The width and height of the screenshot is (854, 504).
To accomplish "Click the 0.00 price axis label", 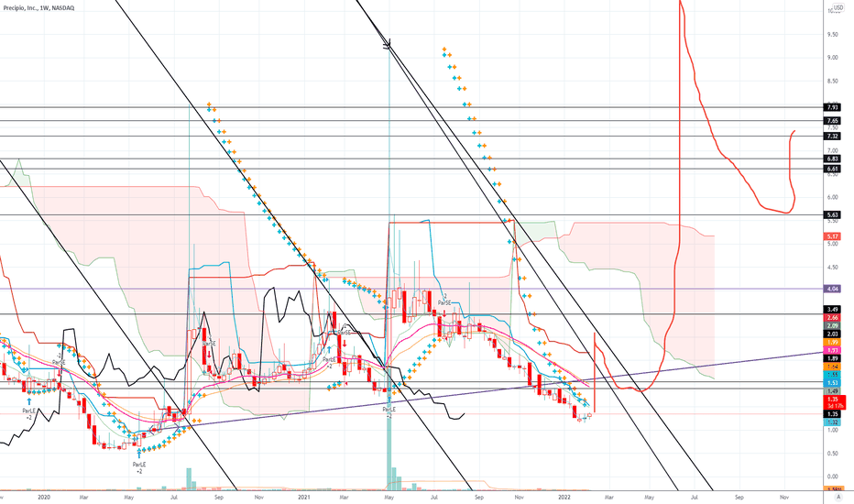I will 833,477.
